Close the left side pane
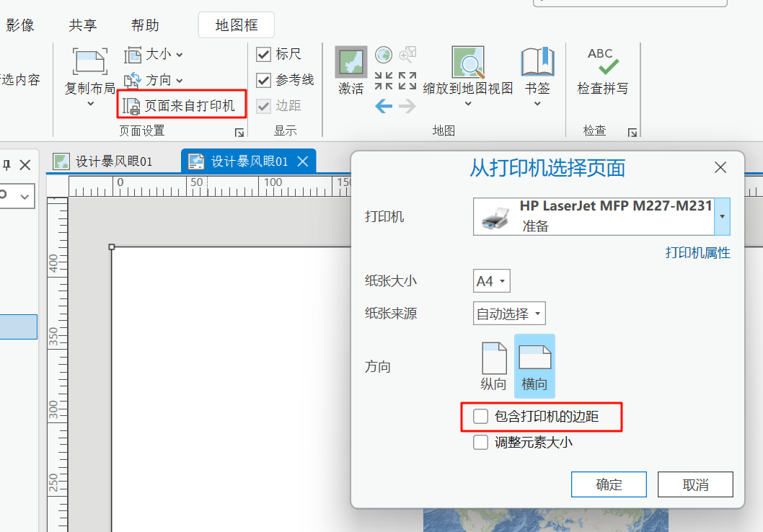Screen dimensions: 763x532 25,165
